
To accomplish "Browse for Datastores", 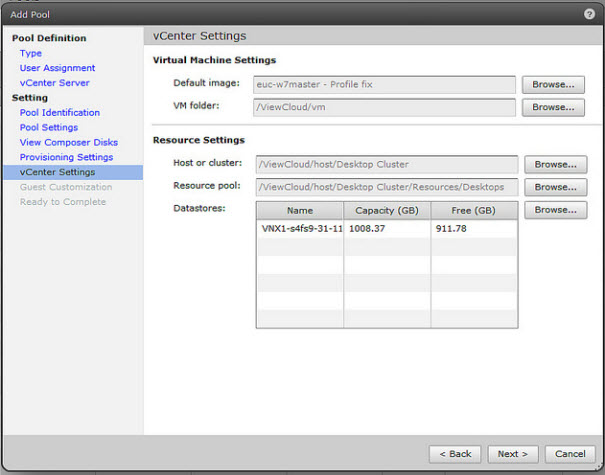I will 555,210.
